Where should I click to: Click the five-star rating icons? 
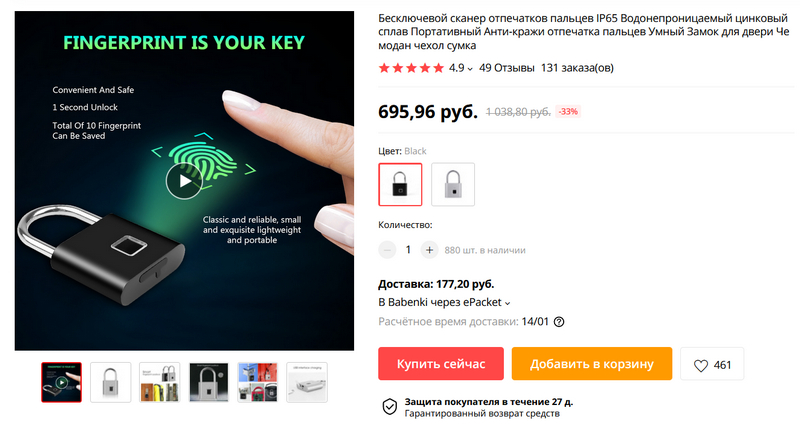pyautogui.click(x=410, y=68)
